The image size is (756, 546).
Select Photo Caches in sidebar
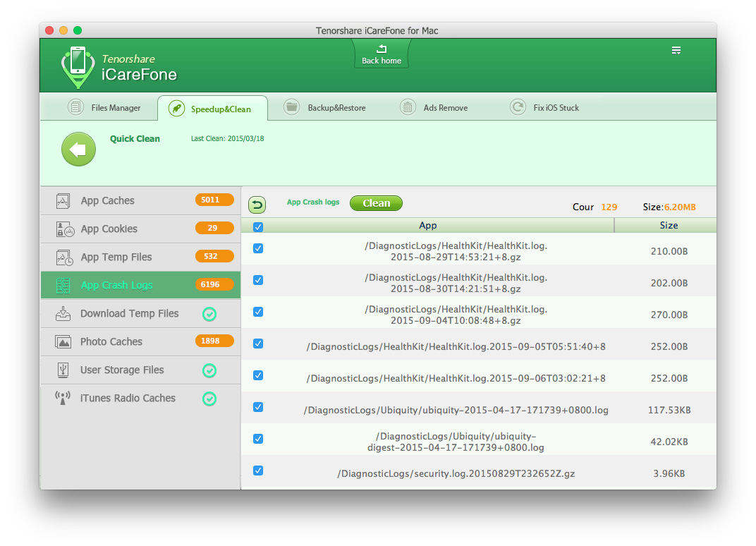click(x=140, y=341)
